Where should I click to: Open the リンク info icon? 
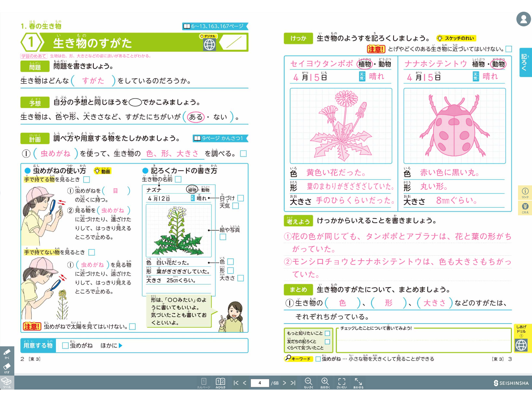coord(525,193)
